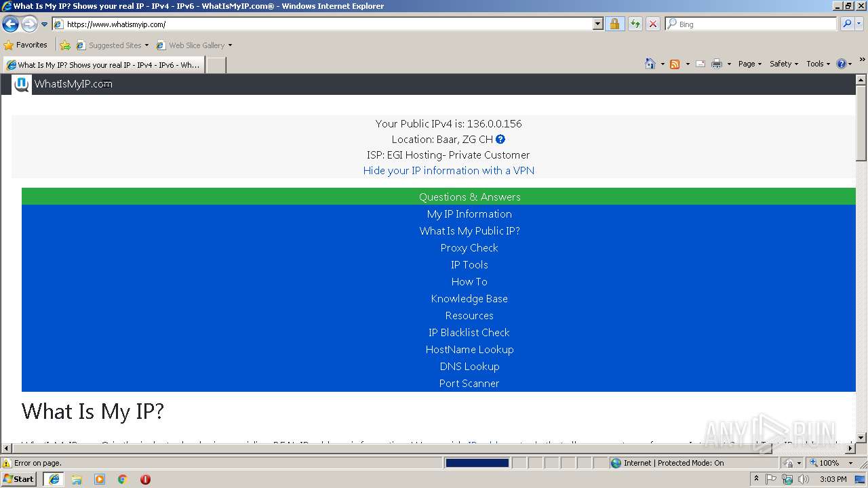Open feeds dropdown arrow beside RSS icon
868x488 pixels.
tap(688, 64)
